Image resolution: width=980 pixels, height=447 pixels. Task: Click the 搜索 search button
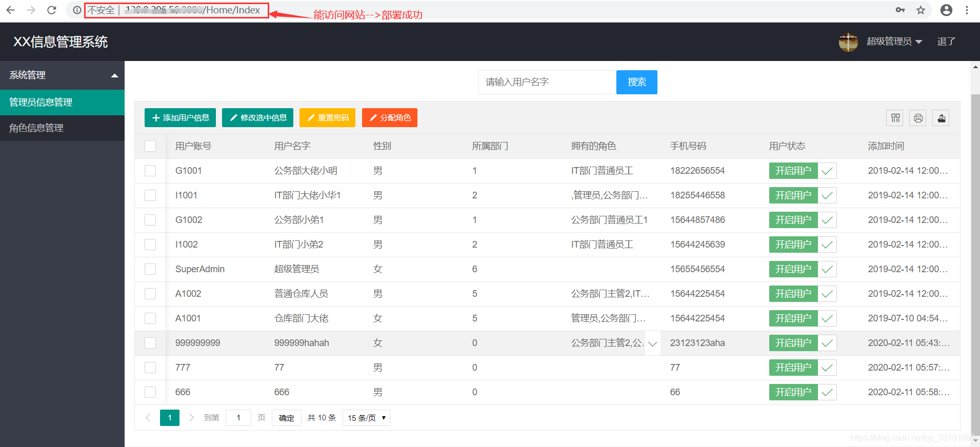point(636,82)
